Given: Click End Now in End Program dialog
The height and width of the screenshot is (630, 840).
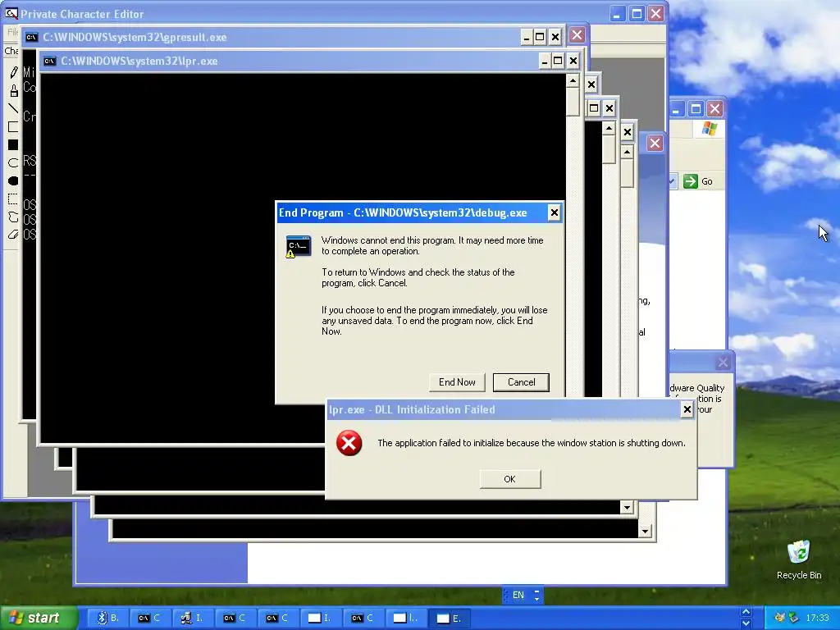Looking at the screenshot, I should 457,382.
